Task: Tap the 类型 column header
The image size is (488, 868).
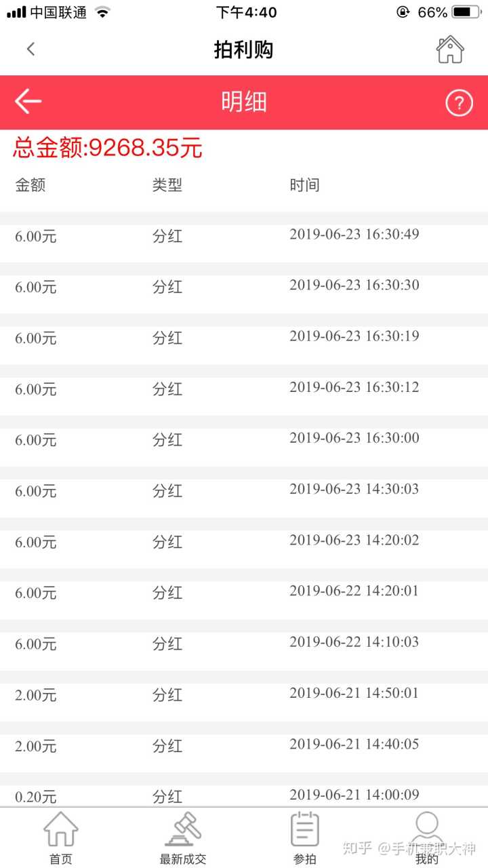Action: [x=167, y=185]
